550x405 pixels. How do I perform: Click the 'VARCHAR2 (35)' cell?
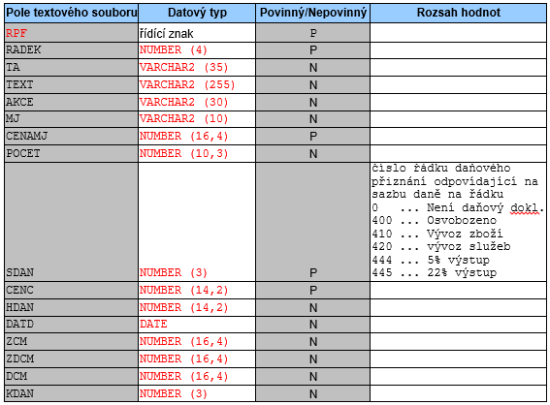tap(197, 67)
